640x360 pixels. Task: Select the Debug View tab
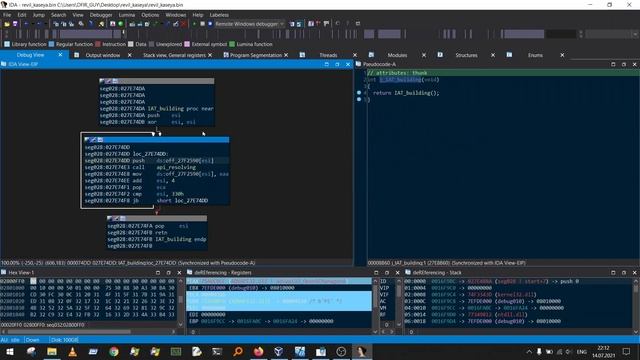pyautogui.click(x=30, y=55)
